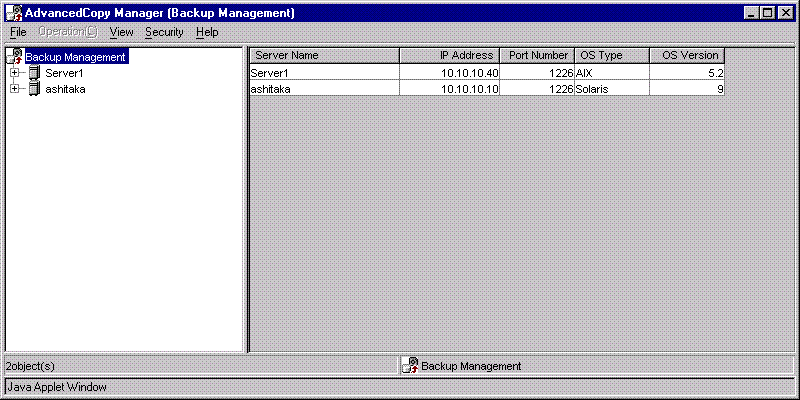Select Backup Management tree root label

[x=76, y=57]
